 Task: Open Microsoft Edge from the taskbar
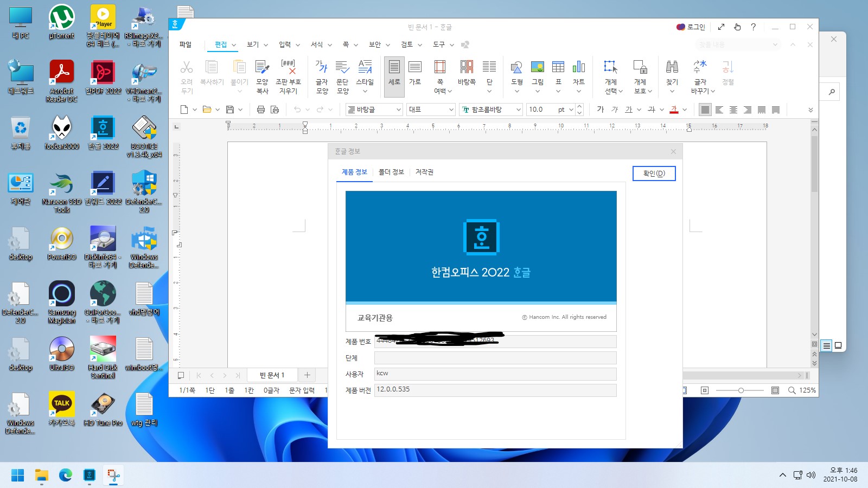coord(66,476)
